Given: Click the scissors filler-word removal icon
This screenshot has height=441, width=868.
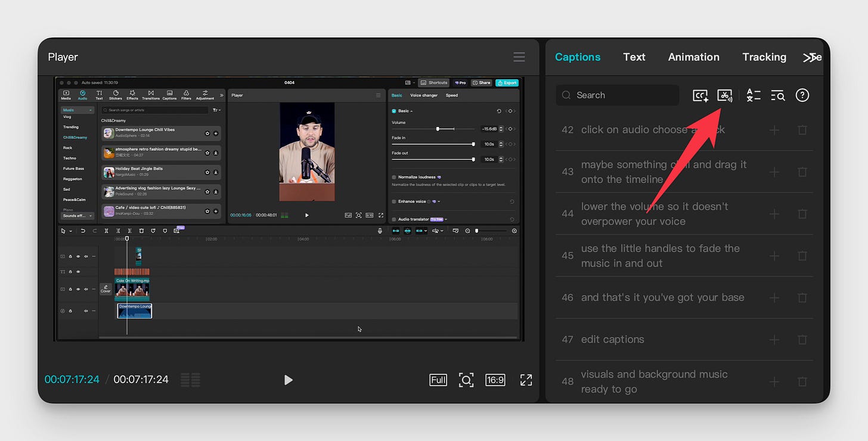Looking at the screenshot, I should coord(724,95).
